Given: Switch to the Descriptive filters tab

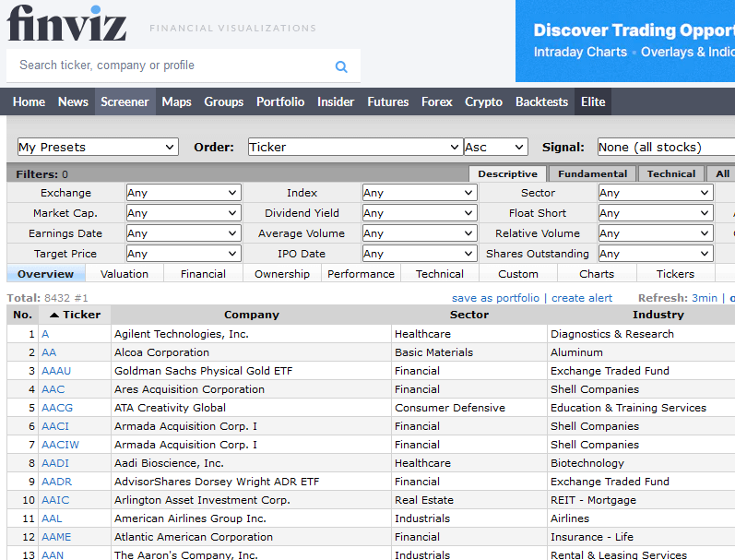Looking at the screenshot, I should point(507,174).
